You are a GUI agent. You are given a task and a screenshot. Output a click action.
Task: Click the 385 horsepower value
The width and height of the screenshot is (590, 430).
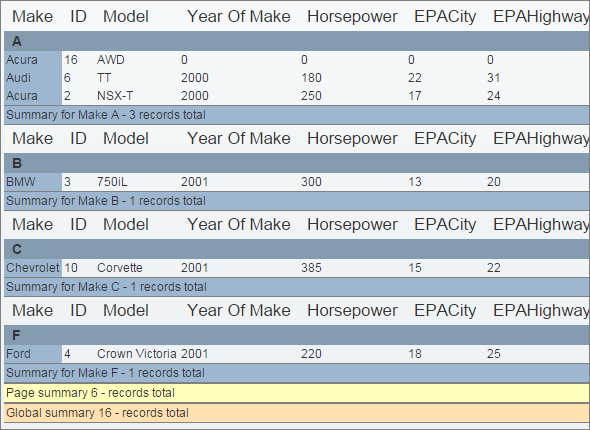point(311,268)
